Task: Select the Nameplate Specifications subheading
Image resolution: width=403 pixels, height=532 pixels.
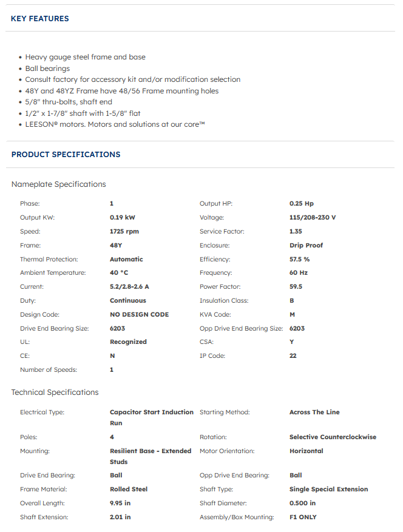Action: click(58, 184)
